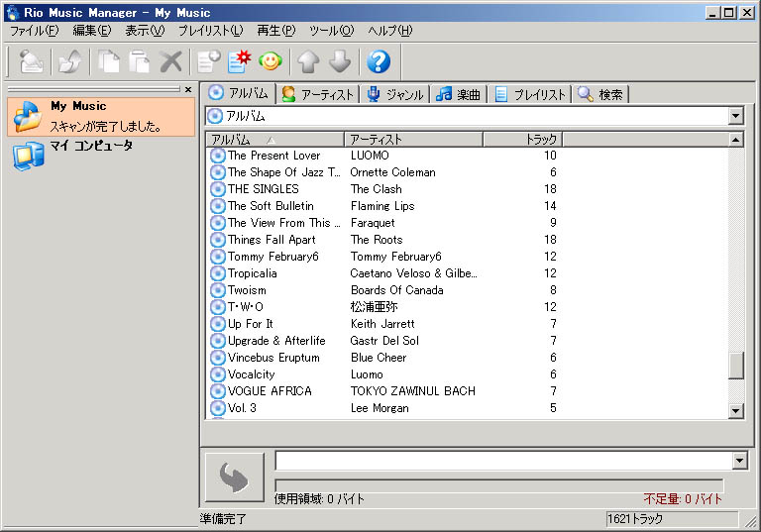Viewport: 761px width, 532px height.
Task: Click the move down arrow icon
Action: pos(340,61)
